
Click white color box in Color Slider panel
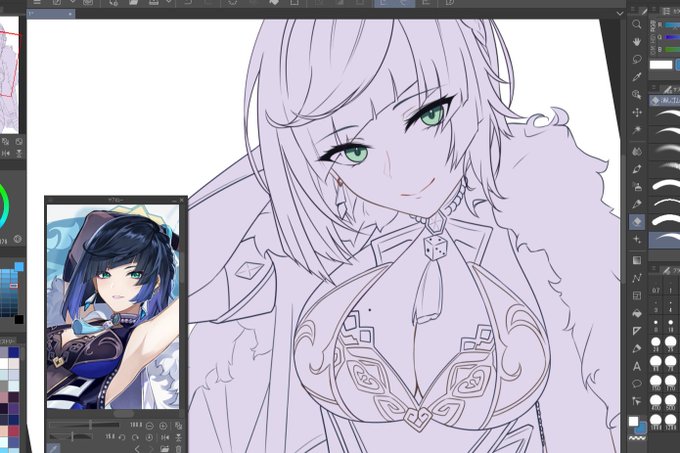(661, 65)
